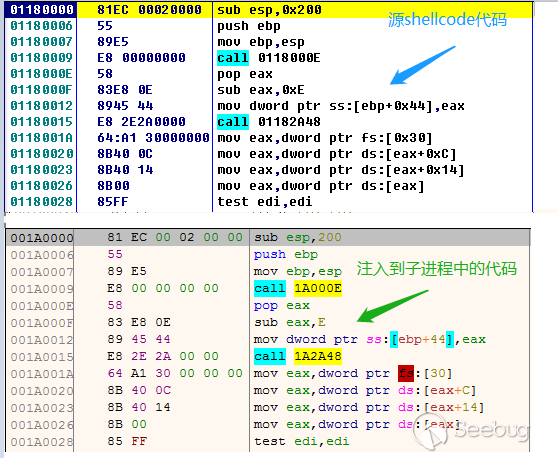Select row 001A0000 in the lower disassembly
Viewport: 558px width, 458px height.
tap(268, 237)
